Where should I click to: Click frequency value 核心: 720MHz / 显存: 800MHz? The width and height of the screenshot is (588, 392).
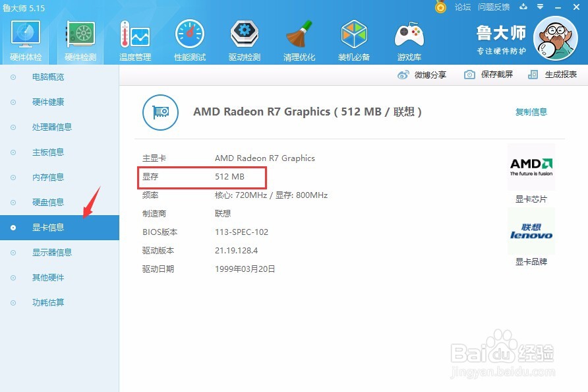coord(271,195)
